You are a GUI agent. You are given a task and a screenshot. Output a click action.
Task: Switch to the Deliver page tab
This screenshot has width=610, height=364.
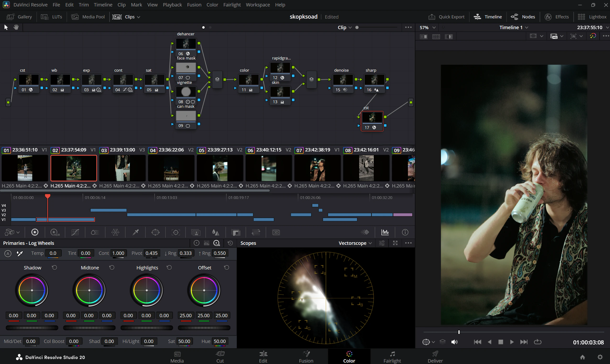click(435, 357)
